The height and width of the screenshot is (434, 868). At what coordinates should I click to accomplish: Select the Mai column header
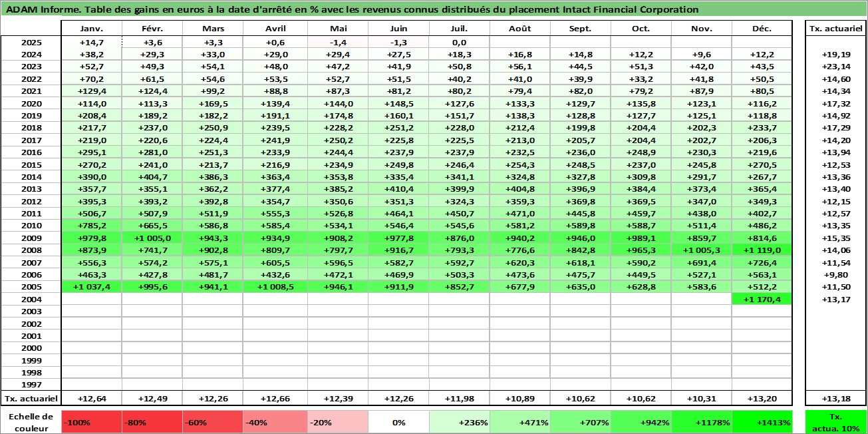coord(338,29)
